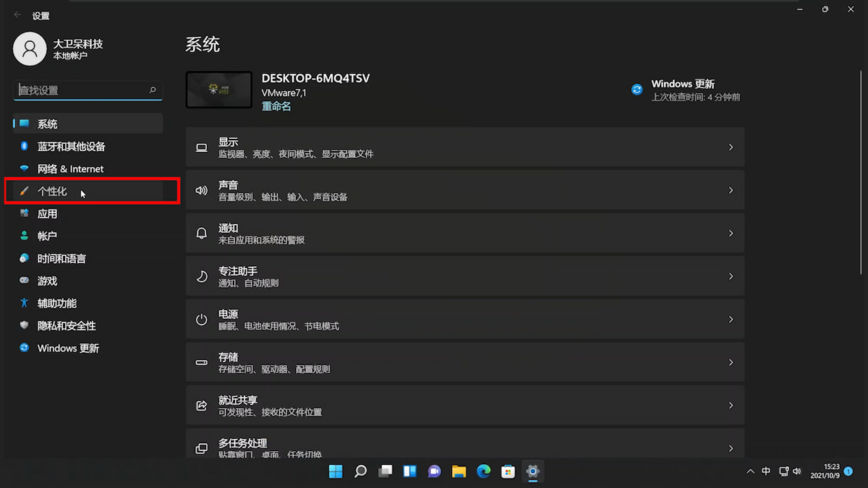Click the network and volume tray icons

point(790,471)
